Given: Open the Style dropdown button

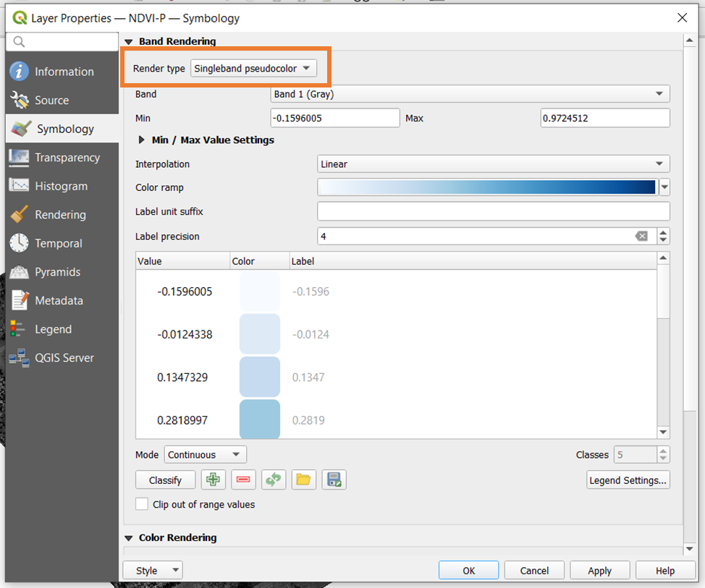Looking at the screenshot, I should pyautogui.click(x=153, y=571).
